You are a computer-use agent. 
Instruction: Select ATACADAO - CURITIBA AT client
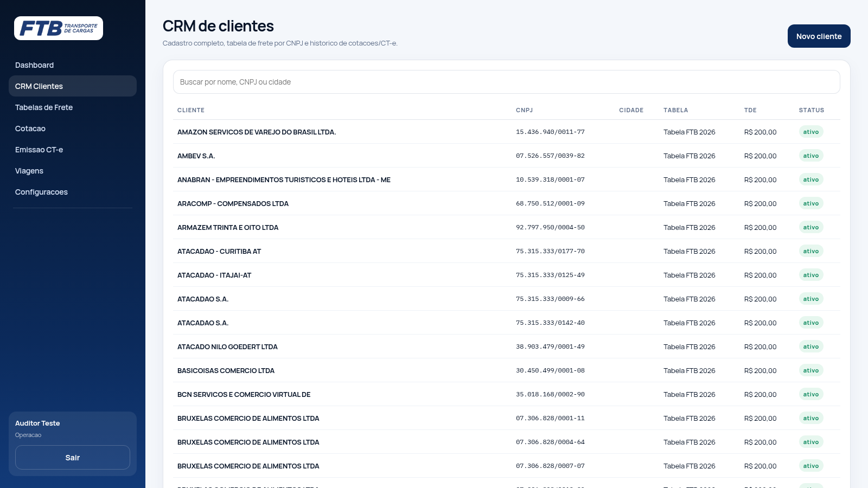[507, 251]
